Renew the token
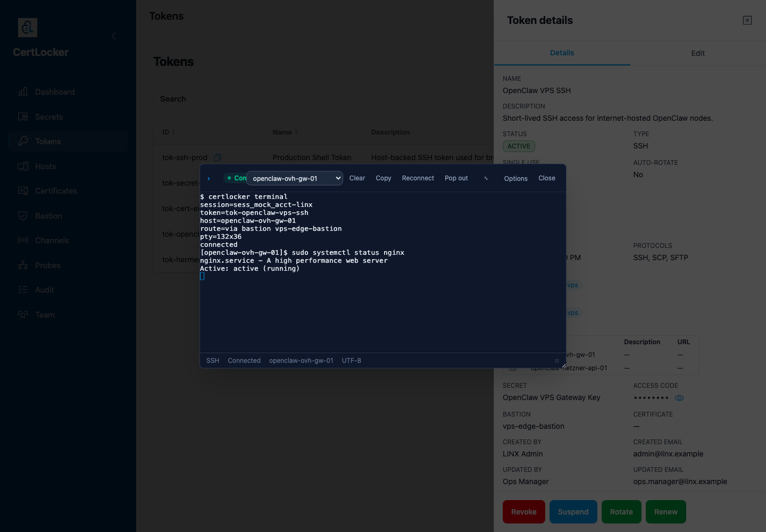This screenshot has width=766, height=532. click(666, 512)
